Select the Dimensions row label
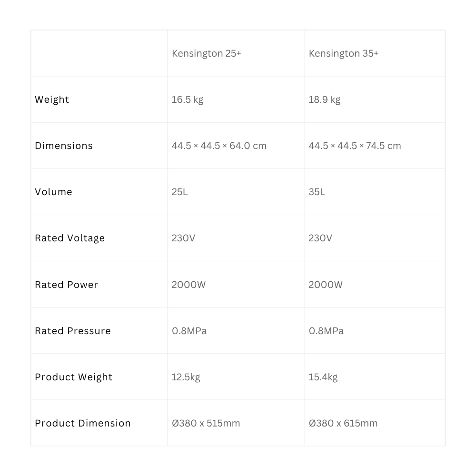Viewport: 476px width, 476px height. [x=64, y=146]
